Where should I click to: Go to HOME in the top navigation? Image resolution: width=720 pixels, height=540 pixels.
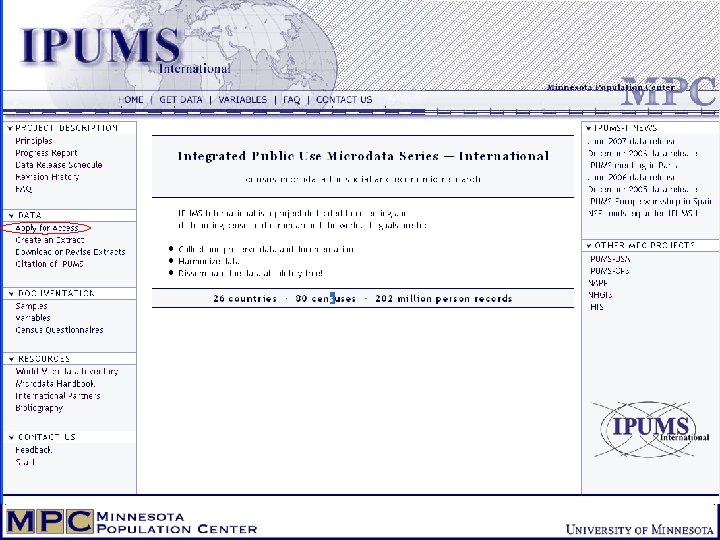(131, 100)
